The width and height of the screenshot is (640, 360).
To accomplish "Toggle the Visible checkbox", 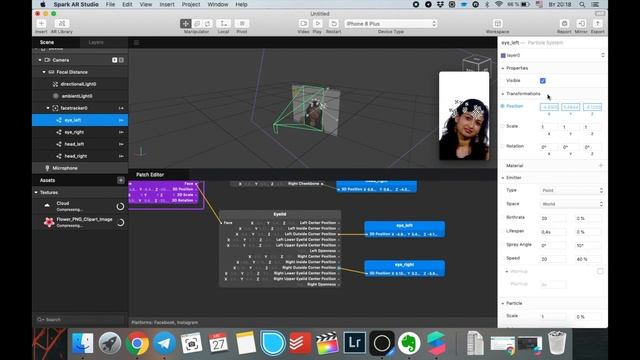I will tap(543, 81).
